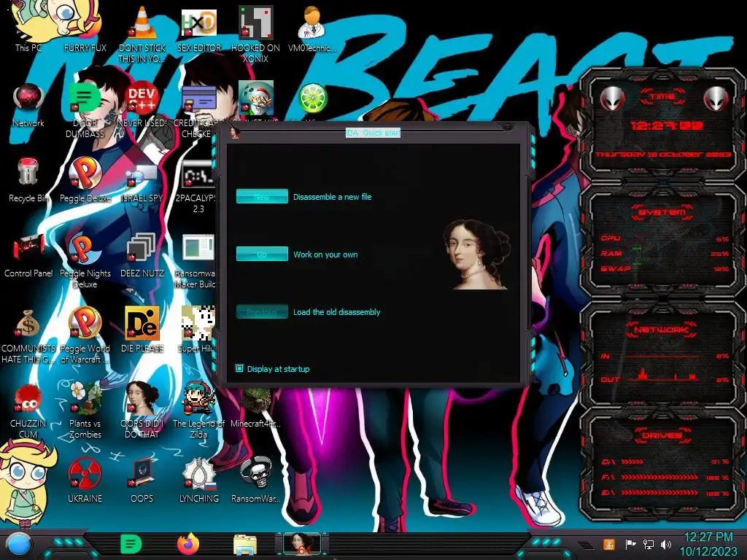Click the DRIVES widget header

tap(662, 435)
